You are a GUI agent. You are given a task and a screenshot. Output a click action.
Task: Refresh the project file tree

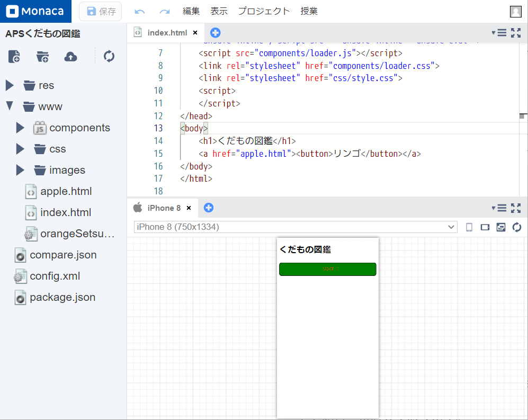[109, 56]
